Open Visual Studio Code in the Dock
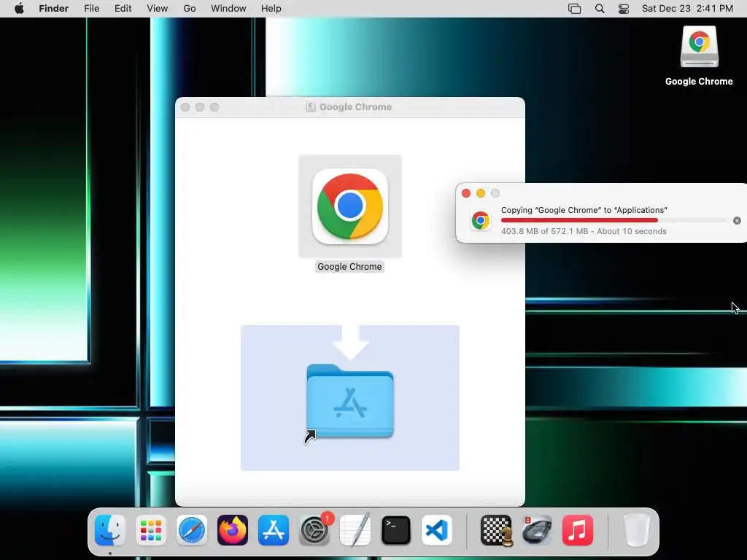This screenshot has width=747, height=560. pyautogui.click(x=437, y=530)
